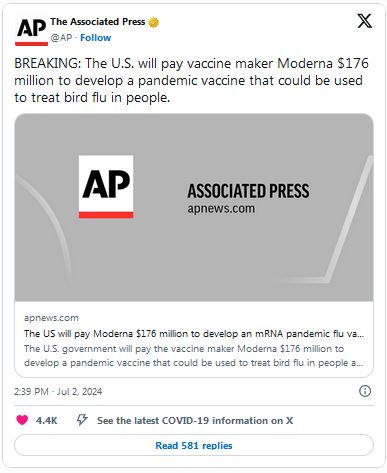The width and height of the screenshot is (387, 473).
Task: Click the AP logo in card image
Action: pyautogui.click(x=106, y=187)
